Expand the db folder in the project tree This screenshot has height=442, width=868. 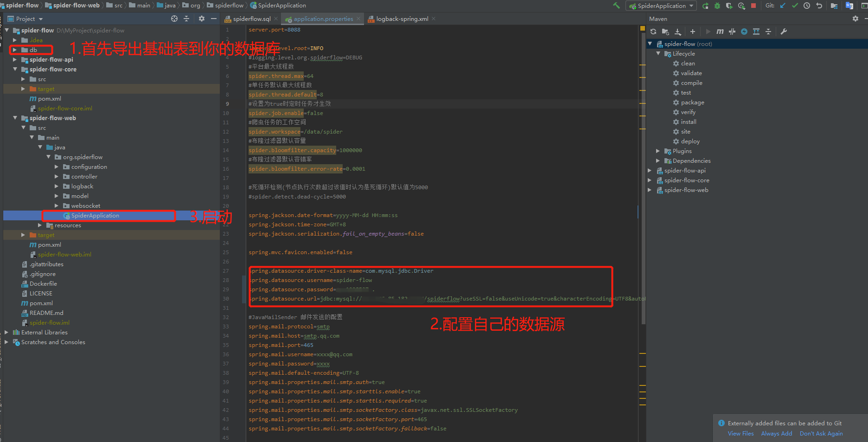point(14,50)
